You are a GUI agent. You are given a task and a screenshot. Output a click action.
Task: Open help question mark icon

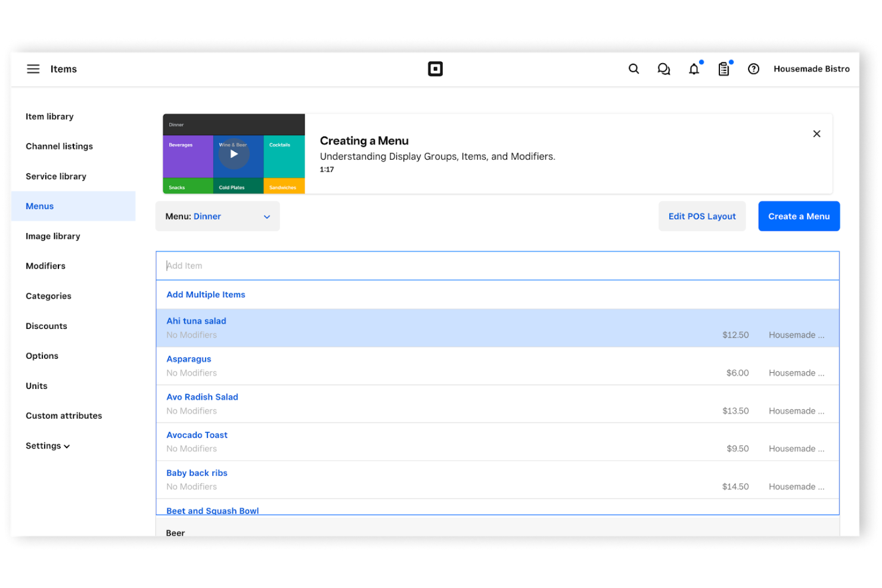(x=753, y=69)
